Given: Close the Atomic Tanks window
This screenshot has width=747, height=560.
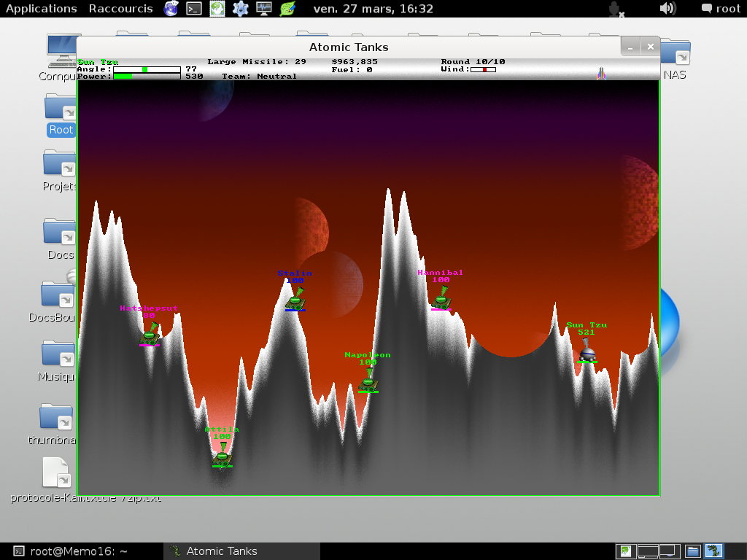Looking at the screenshot, I should pyautogui.click(x=650, y=47).
